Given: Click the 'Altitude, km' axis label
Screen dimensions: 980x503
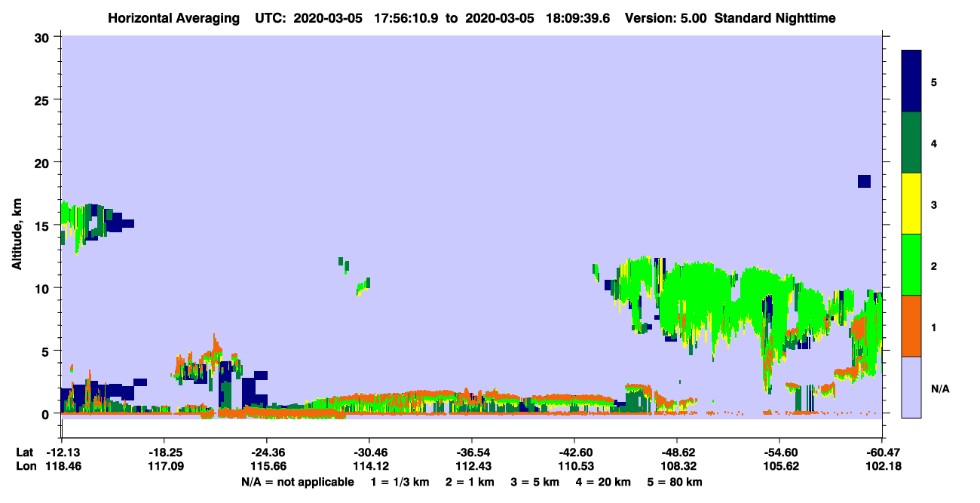Looking at the screenshot, I should [x=16, y=232].
